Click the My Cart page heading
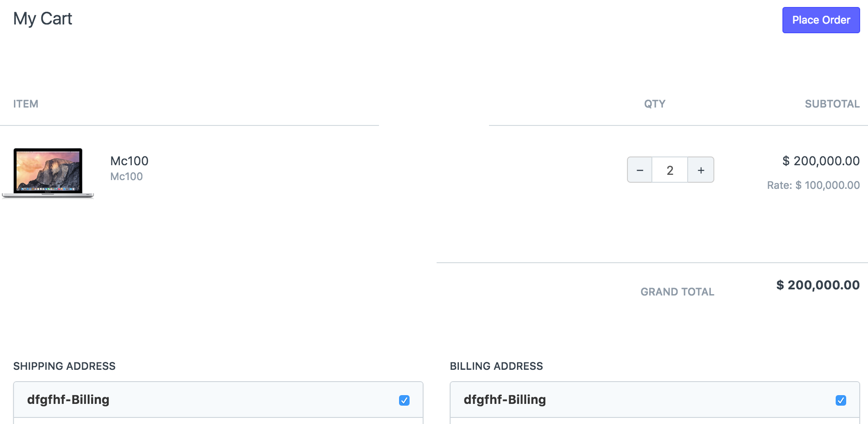The height and width of the screenshot is (424, 868). (43, 19)
